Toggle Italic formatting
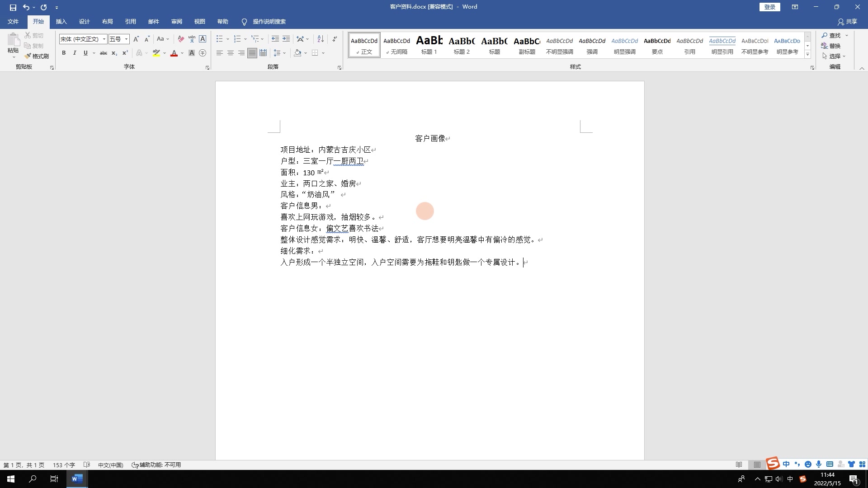 pos(75,53)
